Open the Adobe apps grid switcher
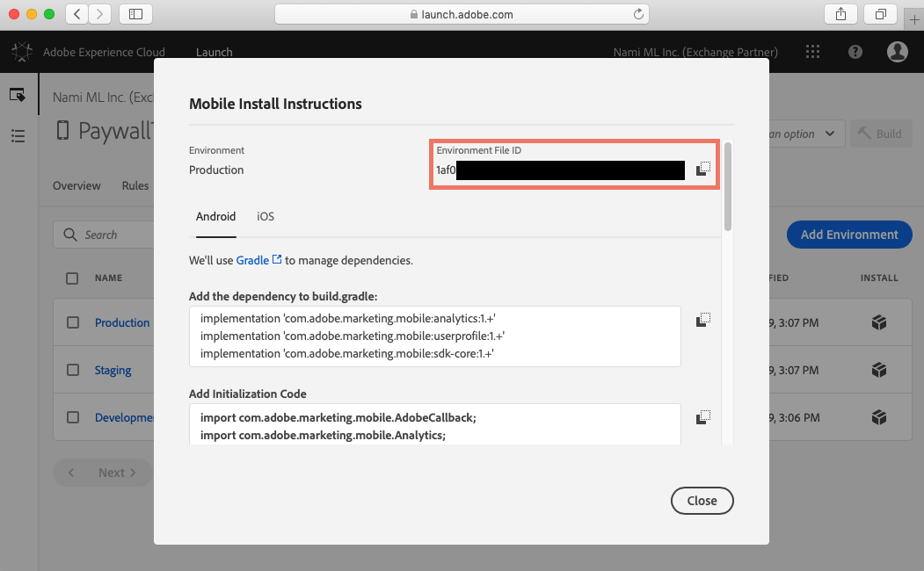Viewport: 924px width, 571px height. pos(812,52)
